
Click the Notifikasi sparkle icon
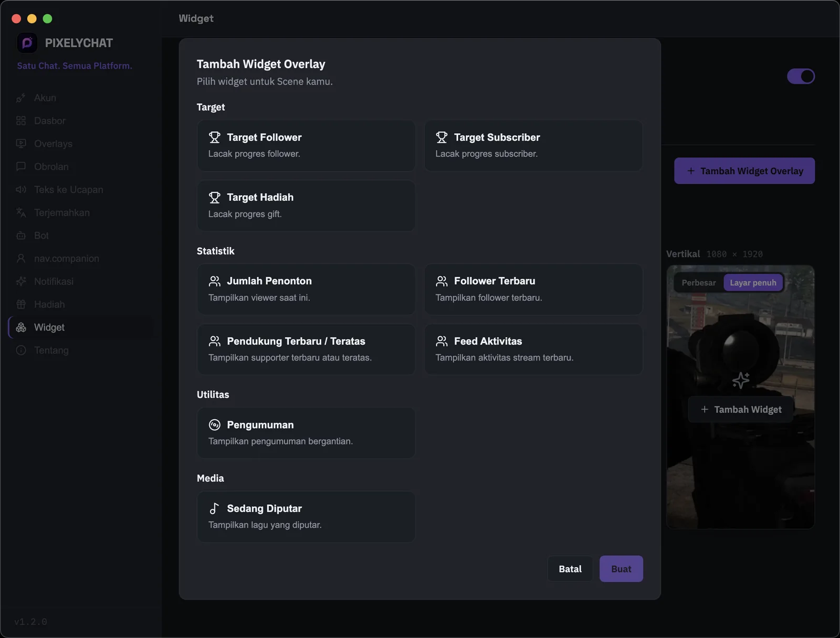tap(21, 281)
